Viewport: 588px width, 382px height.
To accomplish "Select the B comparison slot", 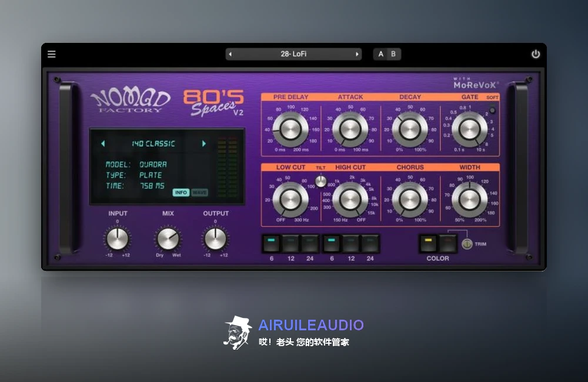I will [393, 54].
